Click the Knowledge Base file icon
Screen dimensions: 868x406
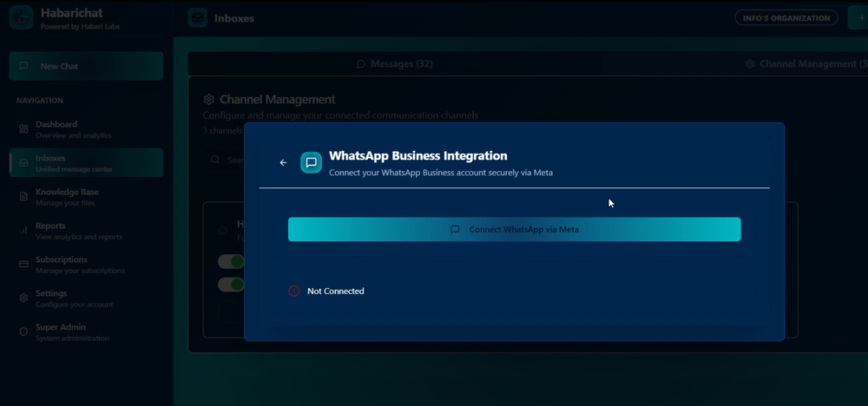point(24,197)
